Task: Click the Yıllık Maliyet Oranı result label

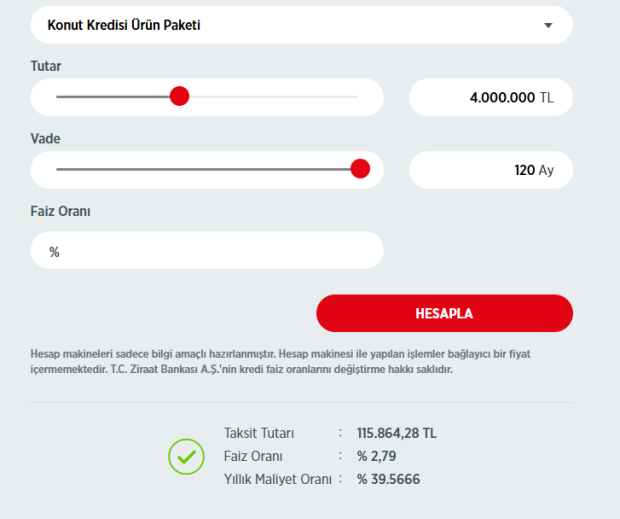Action: (277, 479)
